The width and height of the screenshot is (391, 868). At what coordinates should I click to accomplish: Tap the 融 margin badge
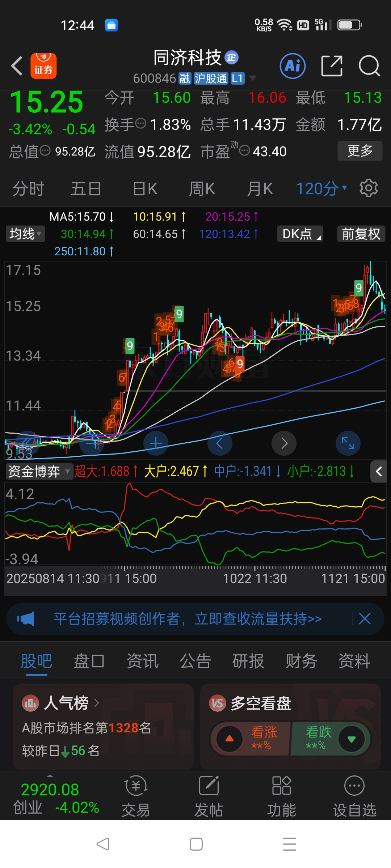[185, 78]
